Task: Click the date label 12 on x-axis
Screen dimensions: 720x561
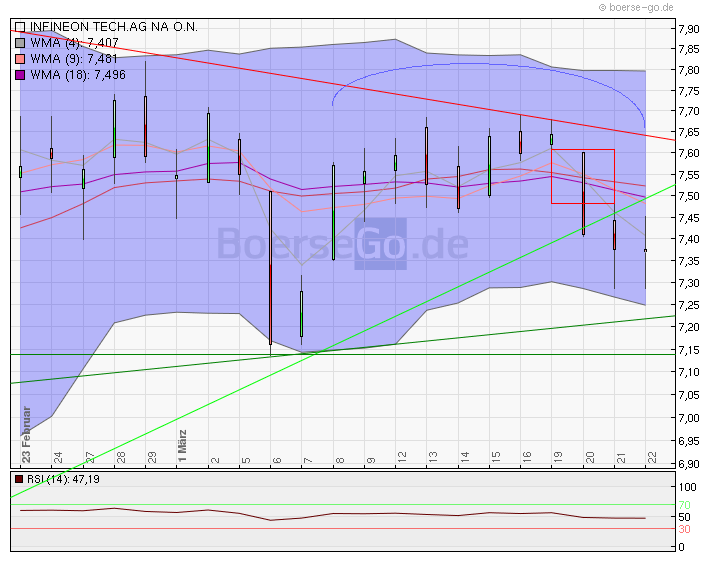Action: (401, 457)
